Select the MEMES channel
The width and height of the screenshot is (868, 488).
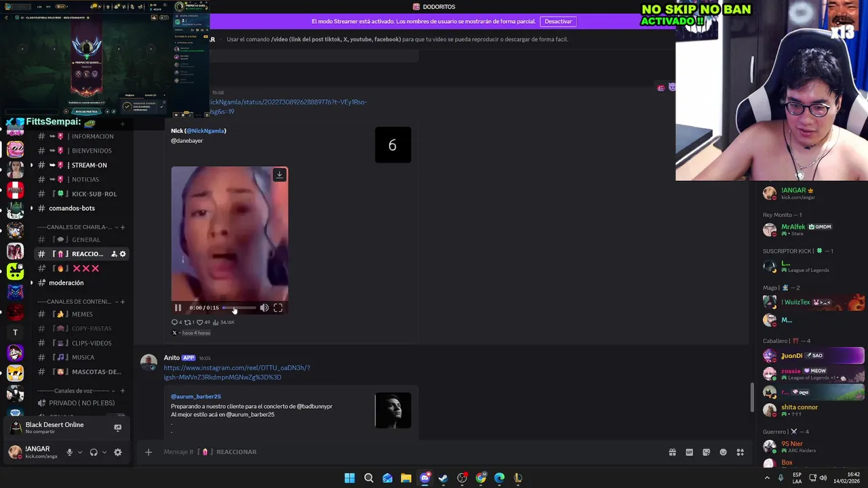[x=81, y=314]
